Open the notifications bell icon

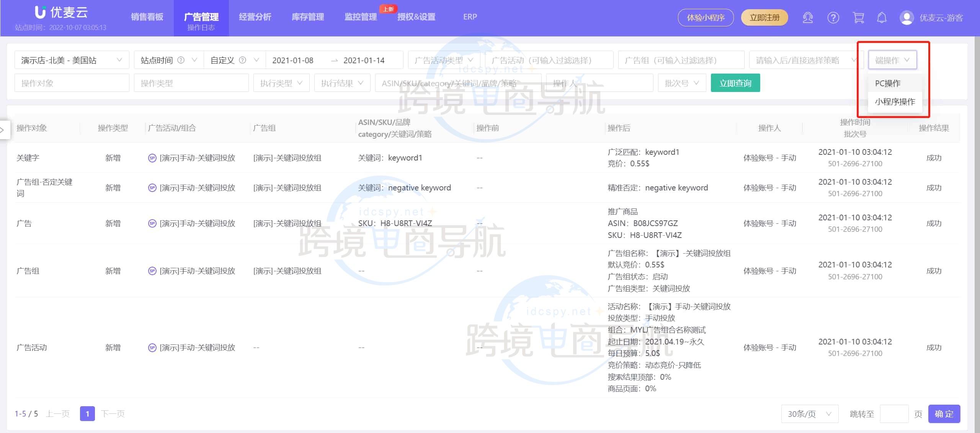point(882,18)
